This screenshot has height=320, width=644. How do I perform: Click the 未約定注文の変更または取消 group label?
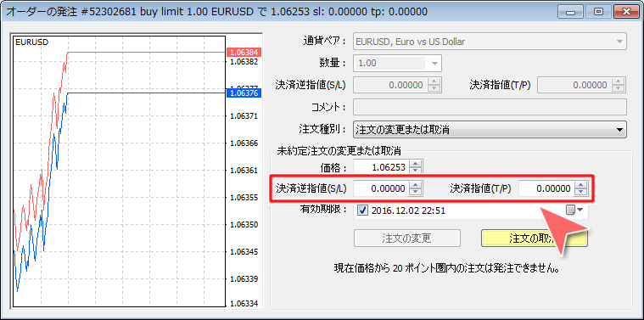339,151
